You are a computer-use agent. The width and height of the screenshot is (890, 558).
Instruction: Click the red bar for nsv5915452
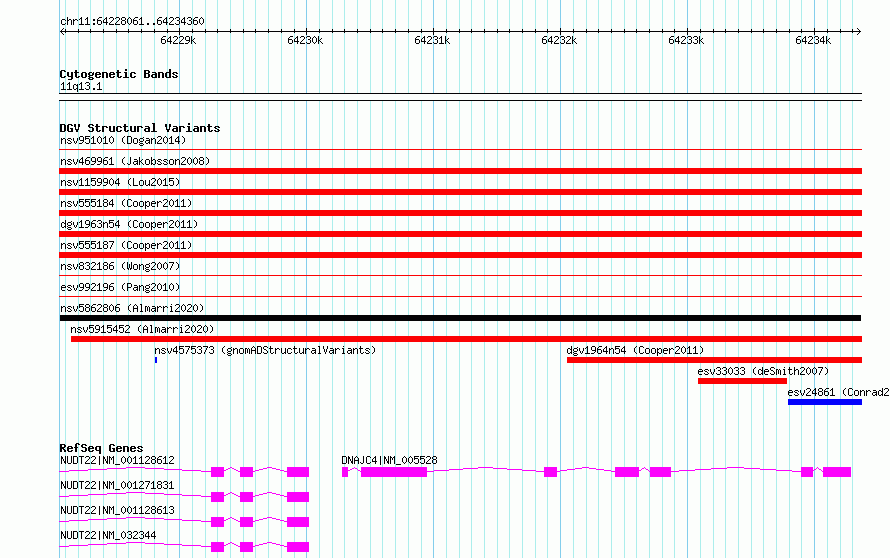tap(466, 339)
